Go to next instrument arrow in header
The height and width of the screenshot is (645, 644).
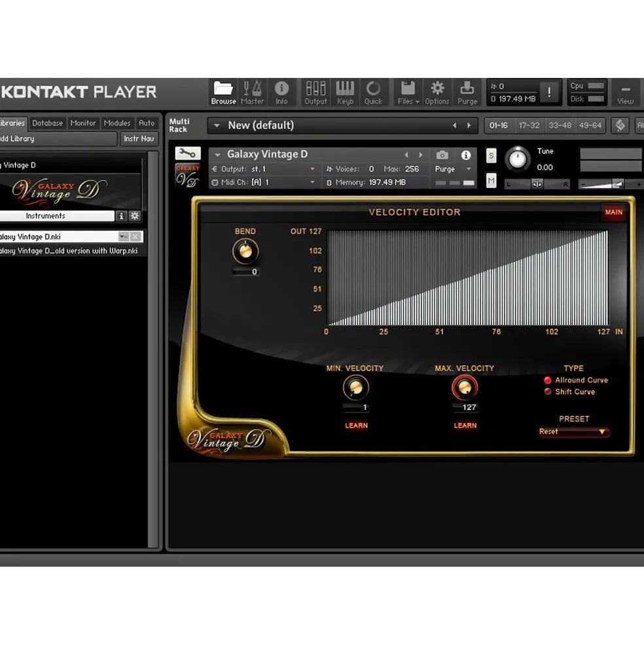pyautogui.click(x=420, y=155)
